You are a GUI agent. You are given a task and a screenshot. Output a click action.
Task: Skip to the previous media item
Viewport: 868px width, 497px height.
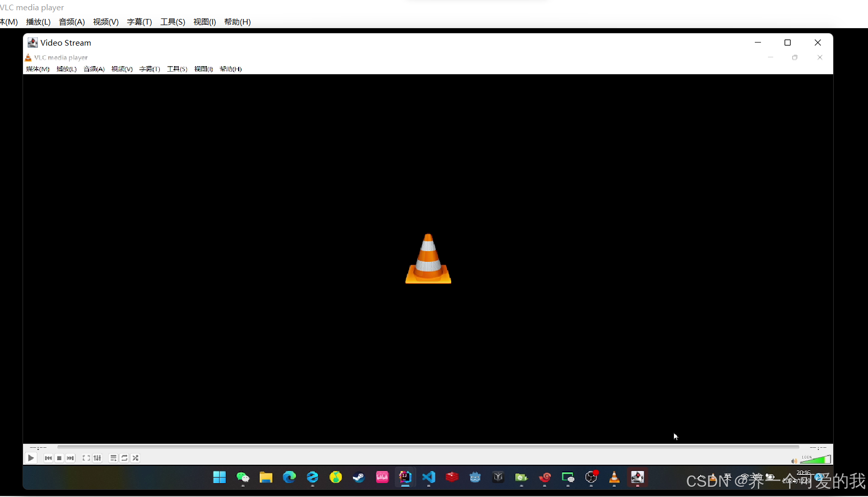pos(48,458)
